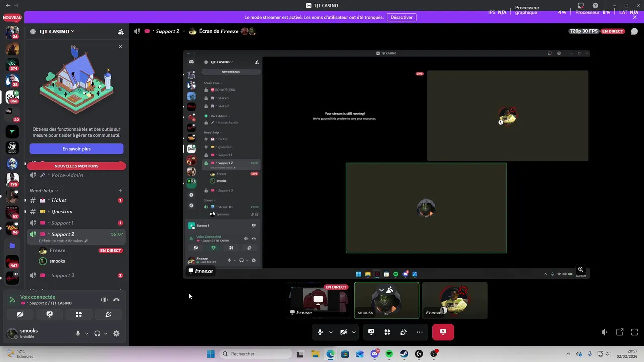Enter fullscreen mode for stream
Image resolution: width=644 pixels, height=362 pixels.
tap(634, 332)
